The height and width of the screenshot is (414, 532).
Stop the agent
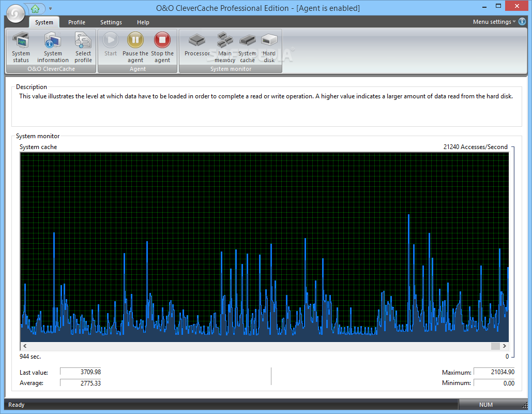coord(162,47)
